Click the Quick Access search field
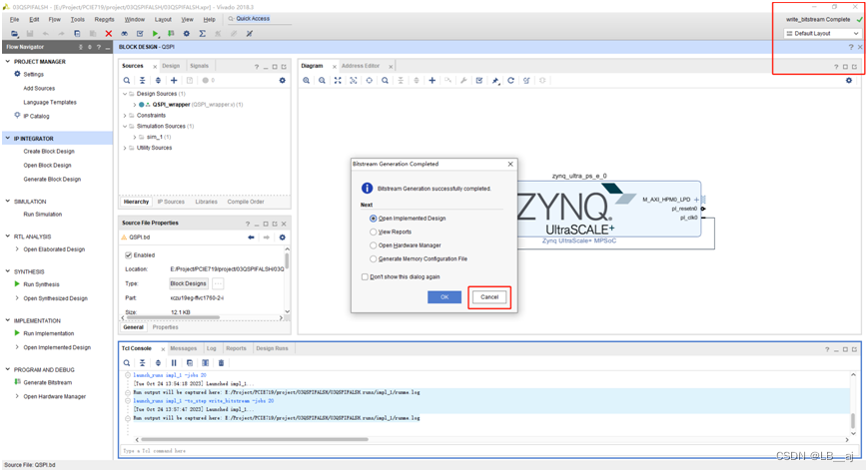Viewport: 868px width, 472px height. coord(258,19)
